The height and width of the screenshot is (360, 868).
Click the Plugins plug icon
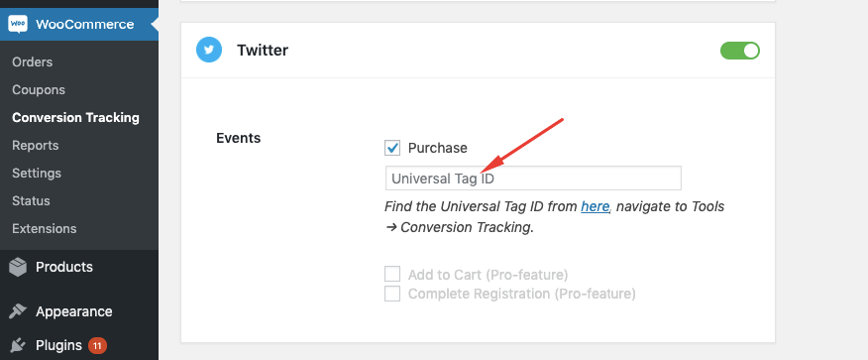(18, 346)
